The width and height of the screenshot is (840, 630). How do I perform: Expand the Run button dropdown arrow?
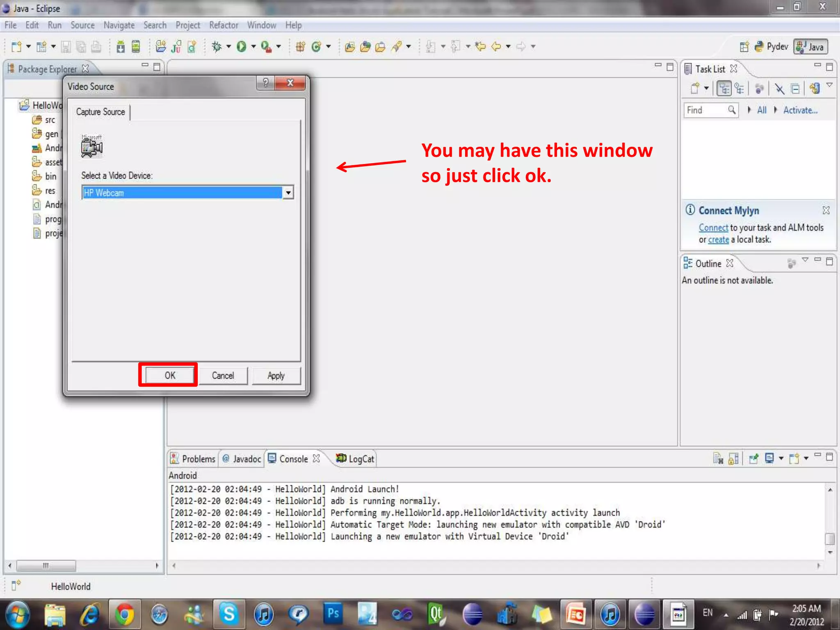[253, 47]
